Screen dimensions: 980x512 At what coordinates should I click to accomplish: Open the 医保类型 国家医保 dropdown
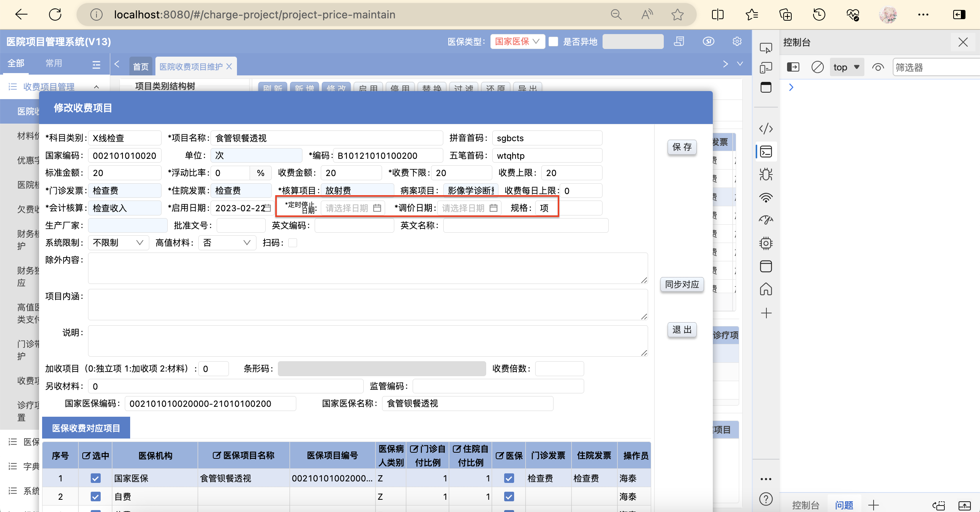(x=517, y=41)
